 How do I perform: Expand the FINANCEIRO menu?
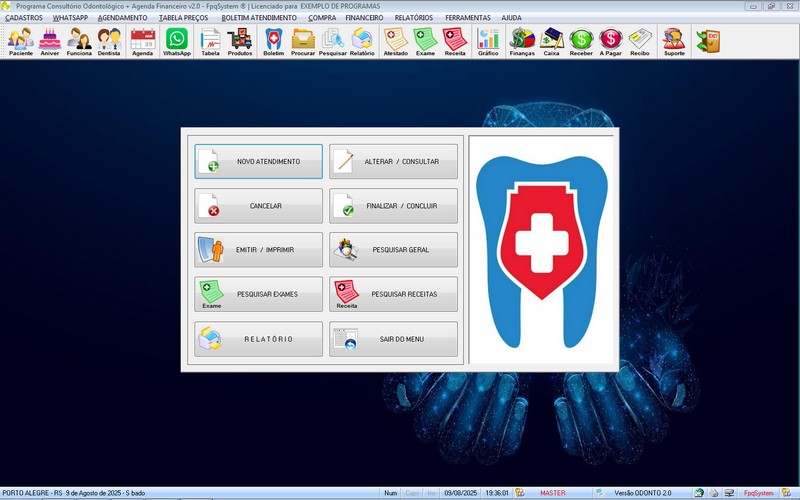(x=364, y=18)
